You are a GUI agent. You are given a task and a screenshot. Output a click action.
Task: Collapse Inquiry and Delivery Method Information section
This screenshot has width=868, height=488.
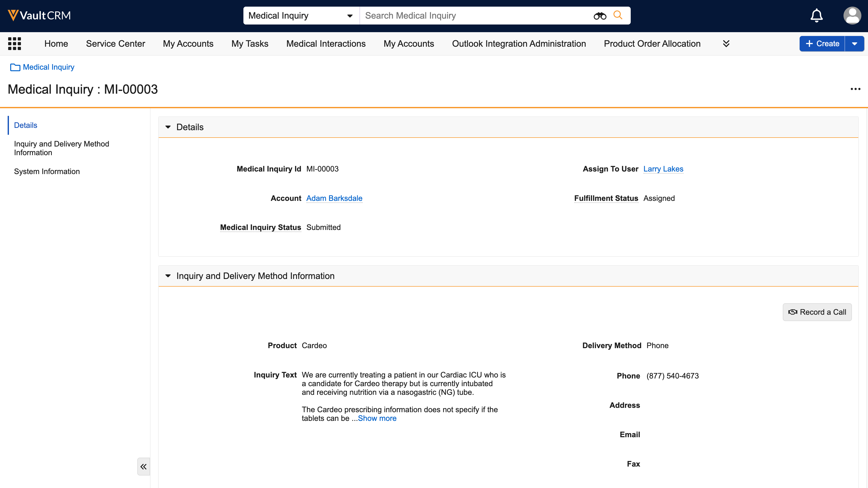pos(168,276)
